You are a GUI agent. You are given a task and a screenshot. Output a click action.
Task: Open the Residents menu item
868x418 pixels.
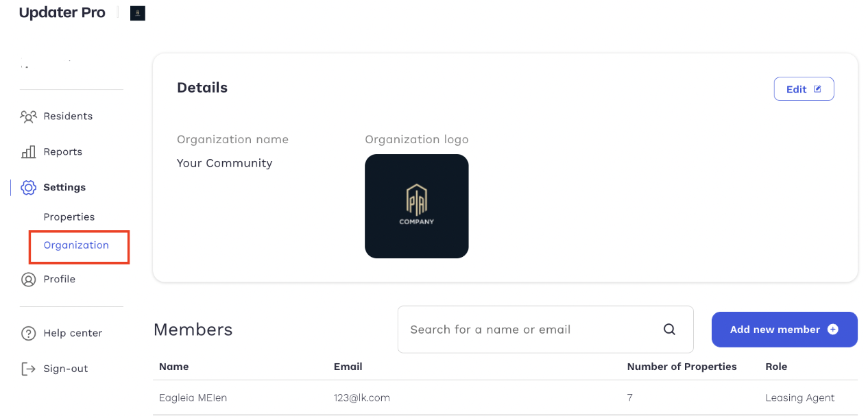[x=68, y=116]
